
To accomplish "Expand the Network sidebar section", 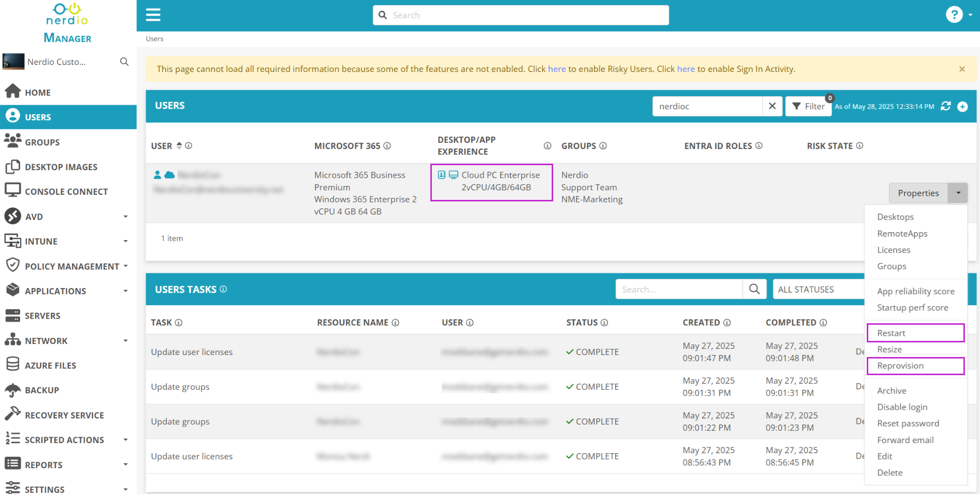I will pos(125,340).
